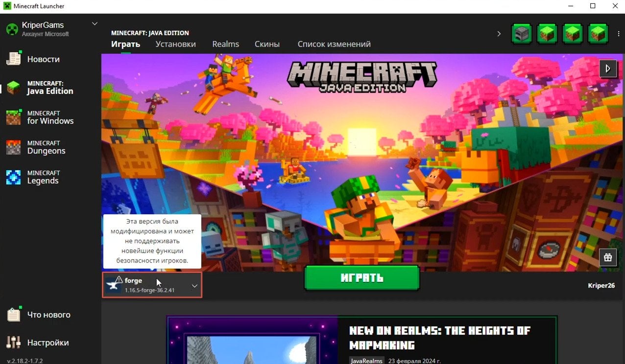The height and width of the screenshot is (364, 625).
Task: Go to the Realms tab
Action: pyautogui.click(x=225, y=44)
